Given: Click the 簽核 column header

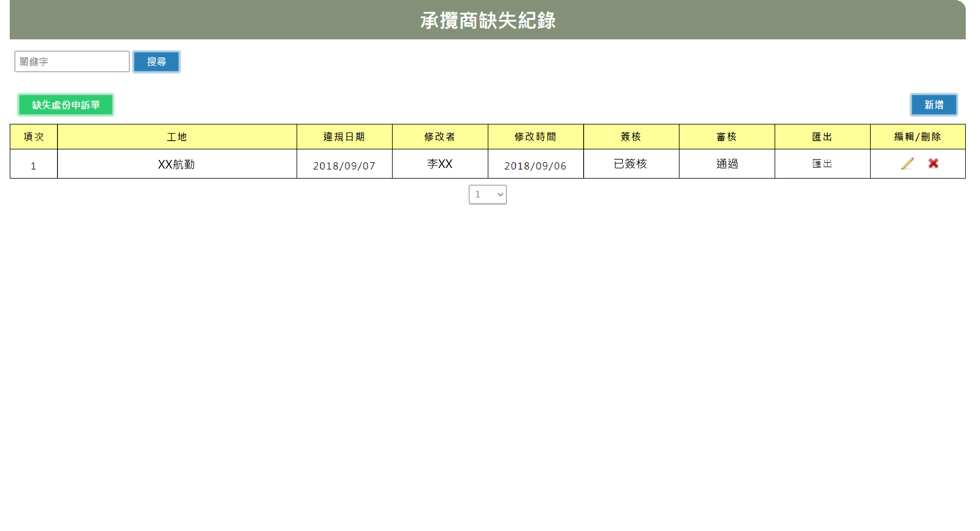Looking at the screenshot, I should coord(631,137).
